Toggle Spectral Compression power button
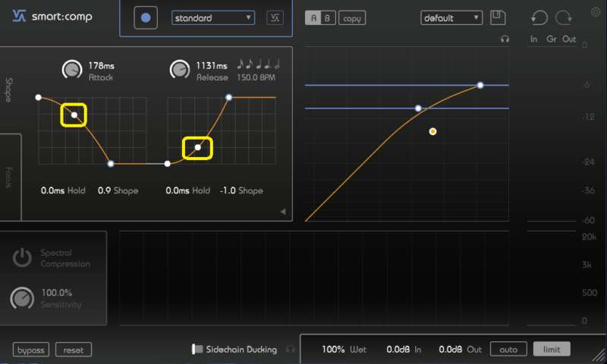The height and width of the screenshot is (364, 607). pyautogui.click(x=22, y=258)
